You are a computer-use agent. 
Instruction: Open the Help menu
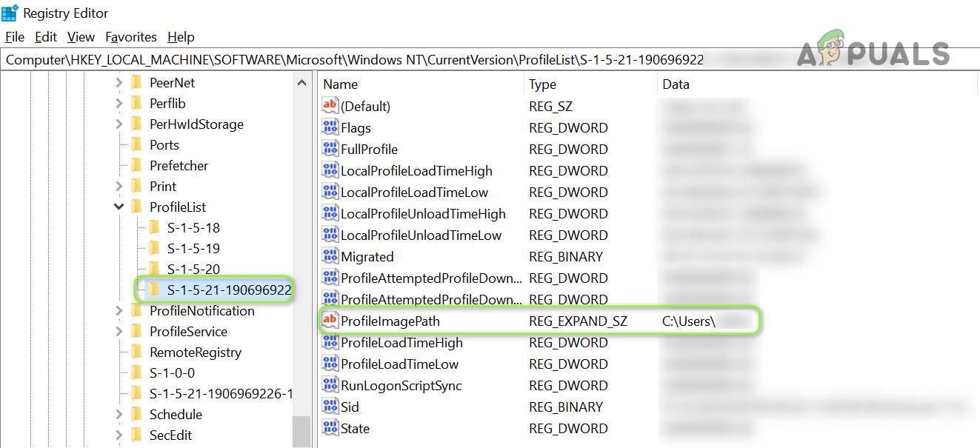[181, 37]
